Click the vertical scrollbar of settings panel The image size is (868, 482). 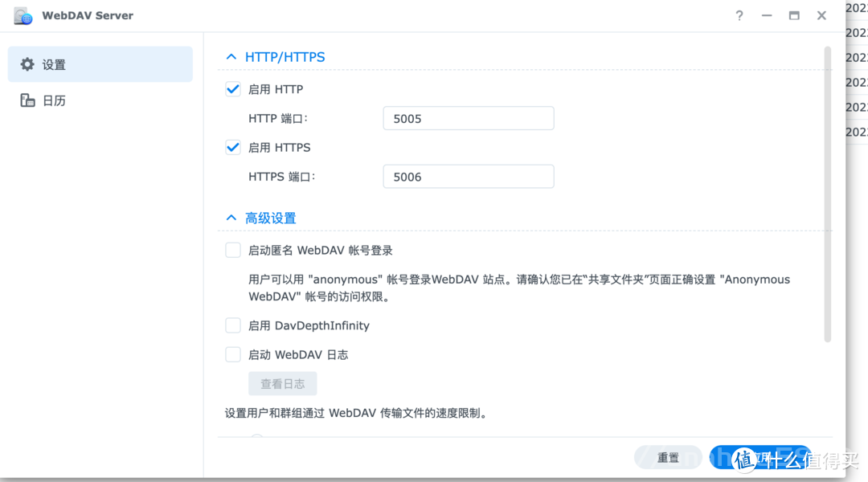click(828, 194)
